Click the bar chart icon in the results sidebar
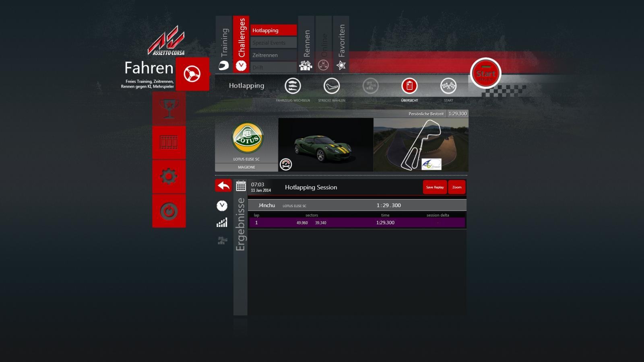Screen dimensions: 644x362 [x=222, y=222]
